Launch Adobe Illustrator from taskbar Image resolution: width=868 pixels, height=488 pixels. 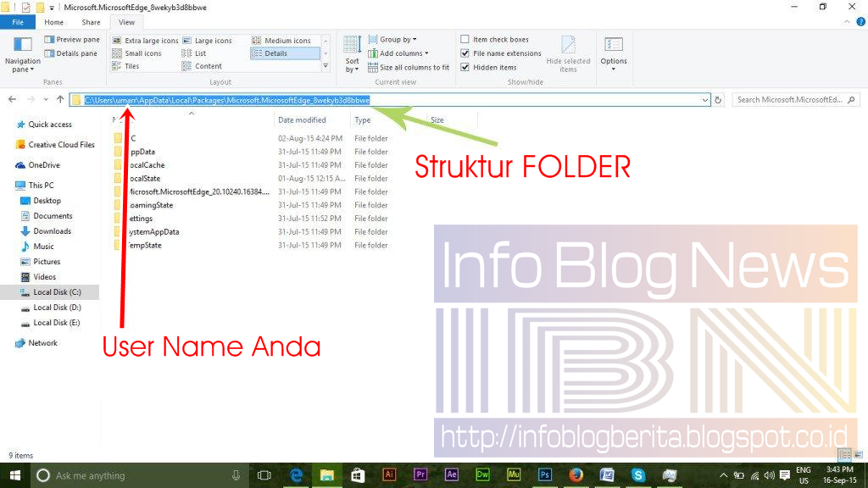point(389,474)
